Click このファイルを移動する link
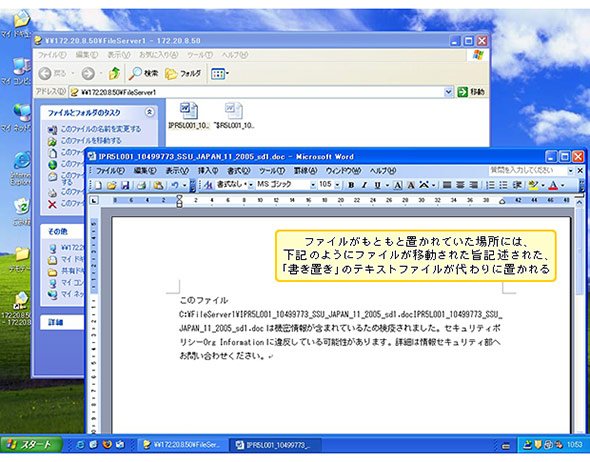 pyautogui.click(x=91, y=140)
